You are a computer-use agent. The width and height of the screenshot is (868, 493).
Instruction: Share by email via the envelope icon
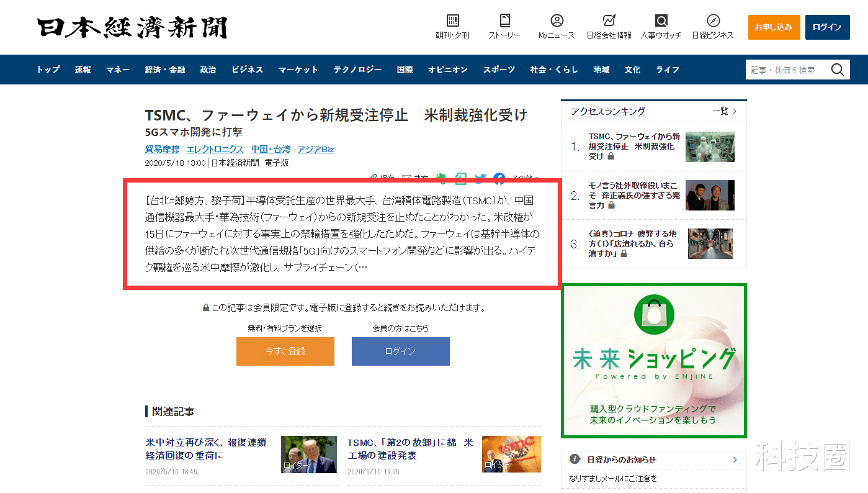click(406, 178)
